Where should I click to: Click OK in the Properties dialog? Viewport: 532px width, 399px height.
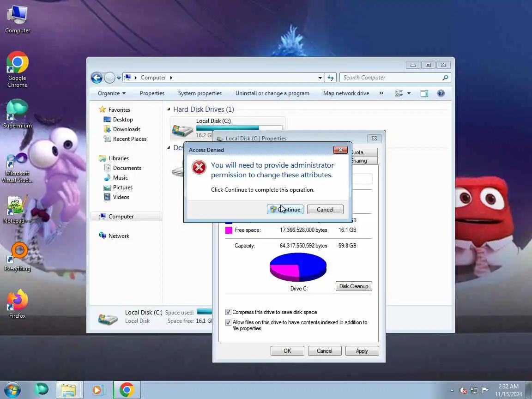point(287,351)
